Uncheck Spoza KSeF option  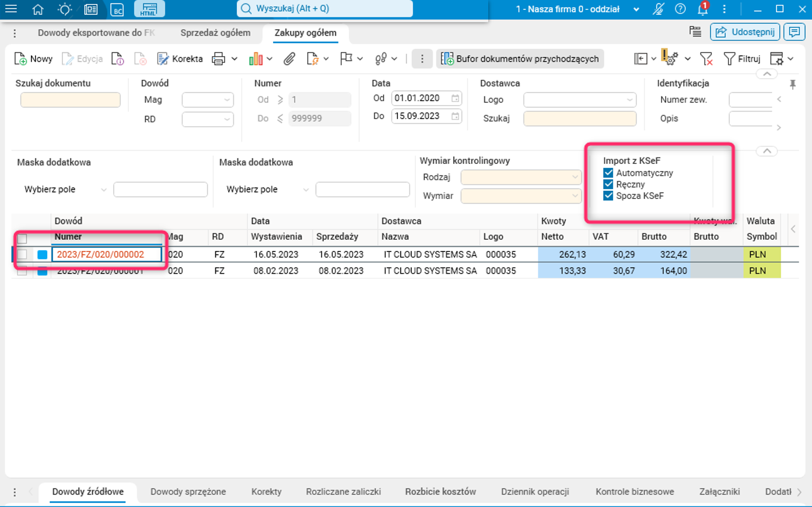[x=608, y=196]
